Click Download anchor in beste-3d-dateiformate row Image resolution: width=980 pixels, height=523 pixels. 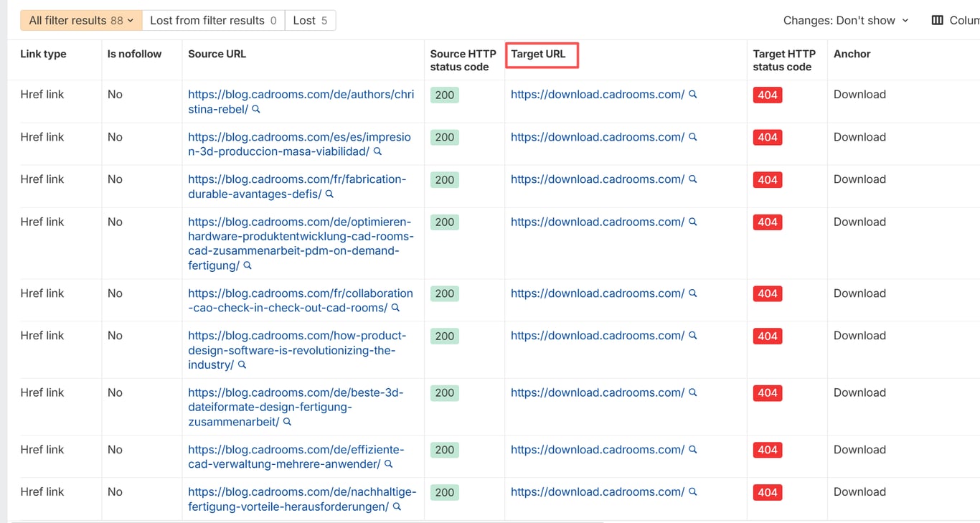coord(859,393)
